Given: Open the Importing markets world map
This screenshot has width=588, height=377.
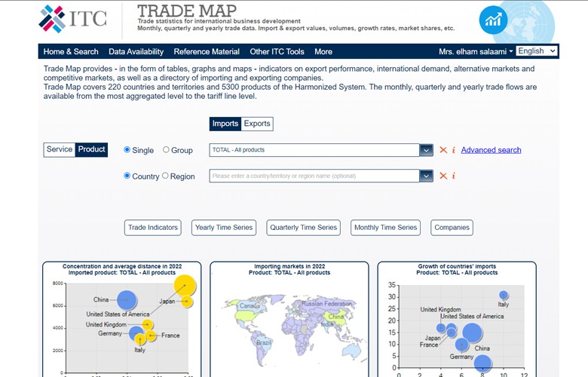Looking at the screenshot, I should click(289, 319).
